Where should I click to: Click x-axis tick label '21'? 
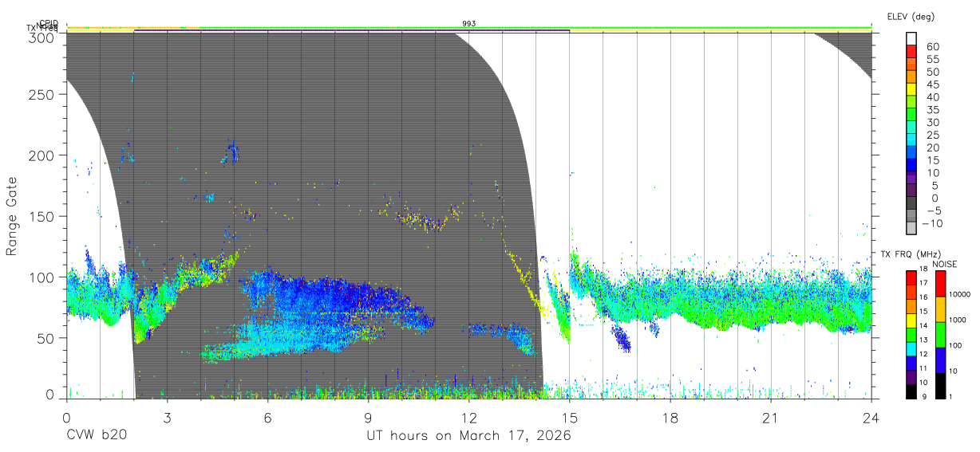(771, 418)
